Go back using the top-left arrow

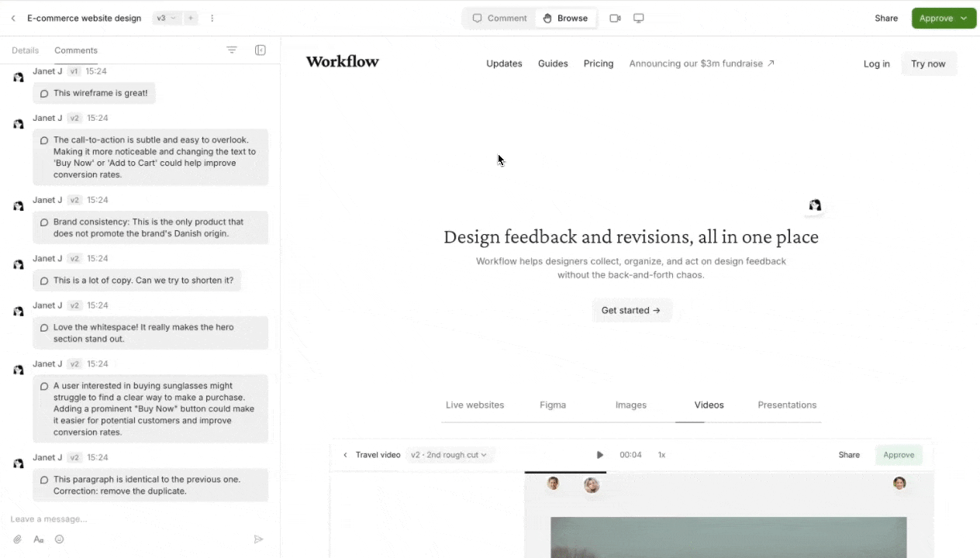(x=13, y=18)
